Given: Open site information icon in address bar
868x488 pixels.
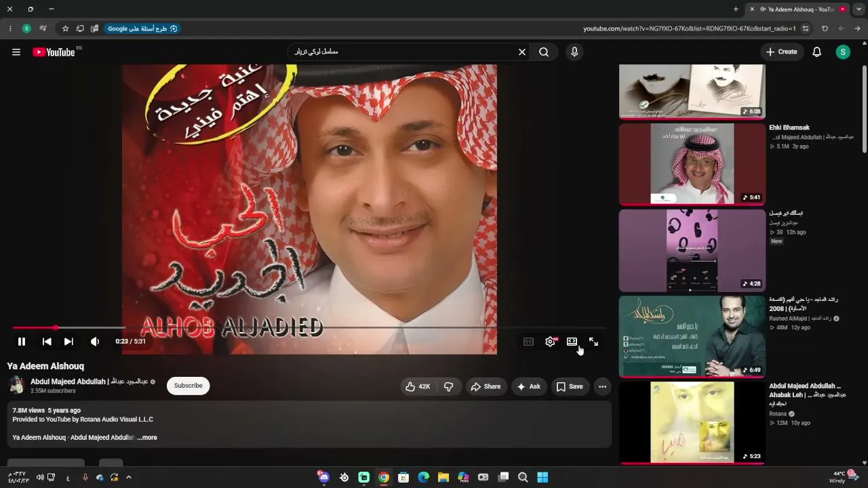Looking at the screenshot, I should [x=806, y=28].
